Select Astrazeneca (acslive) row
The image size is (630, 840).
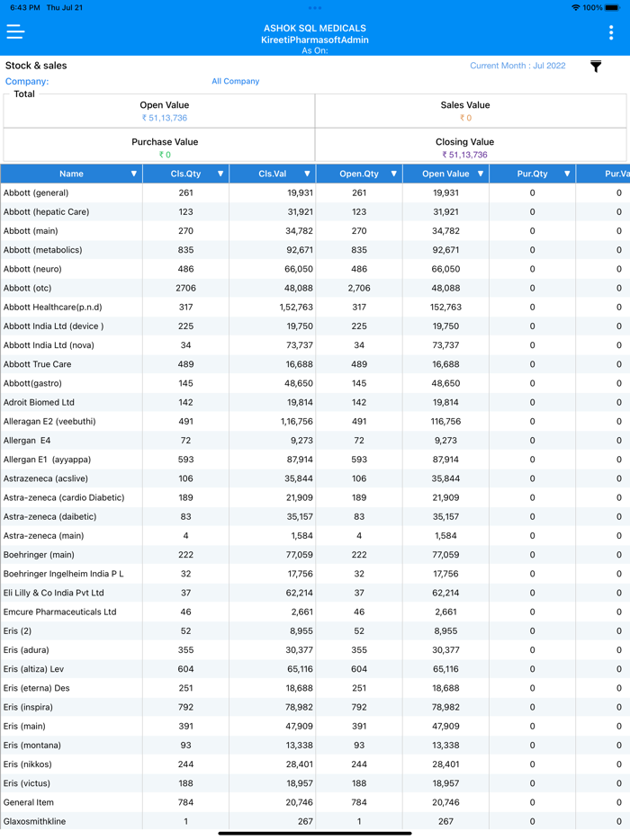pos(315,478)
